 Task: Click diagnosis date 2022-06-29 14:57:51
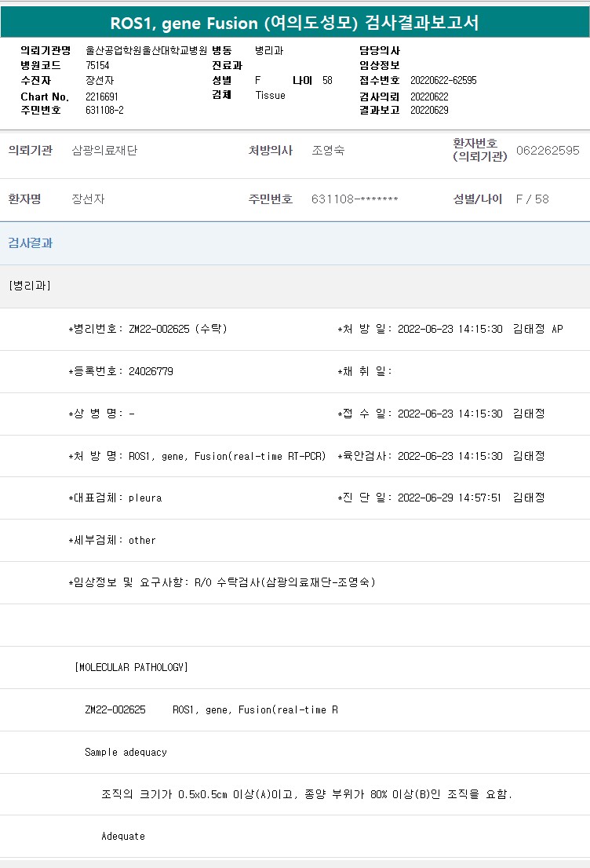coord(450,498)
